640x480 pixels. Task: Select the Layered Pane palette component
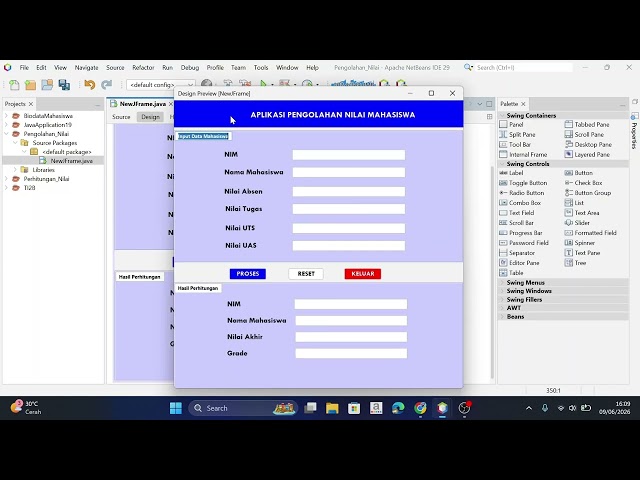pos(587,154)
